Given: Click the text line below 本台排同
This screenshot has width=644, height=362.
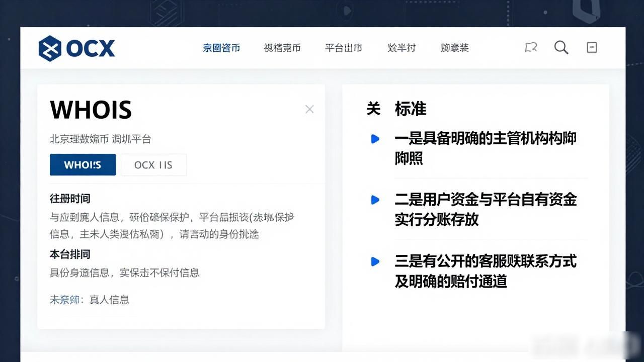Looking at the screenshot, I should tap(125, 273).
